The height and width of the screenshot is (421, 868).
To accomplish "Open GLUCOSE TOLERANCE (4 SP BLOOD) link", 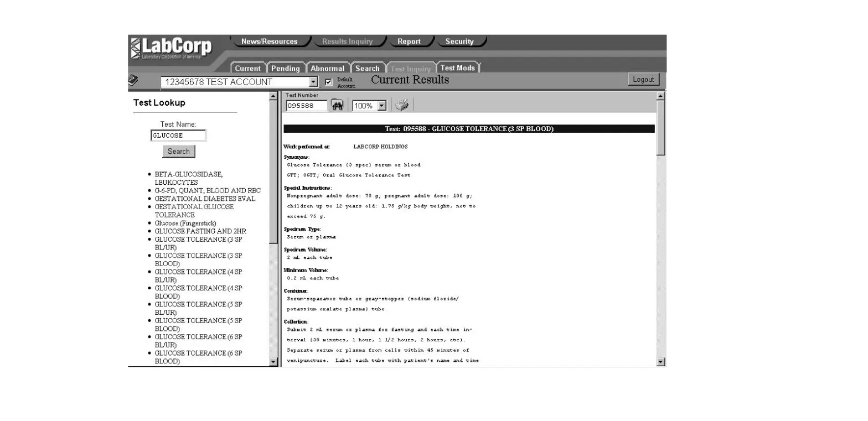I will pos(198,292).
